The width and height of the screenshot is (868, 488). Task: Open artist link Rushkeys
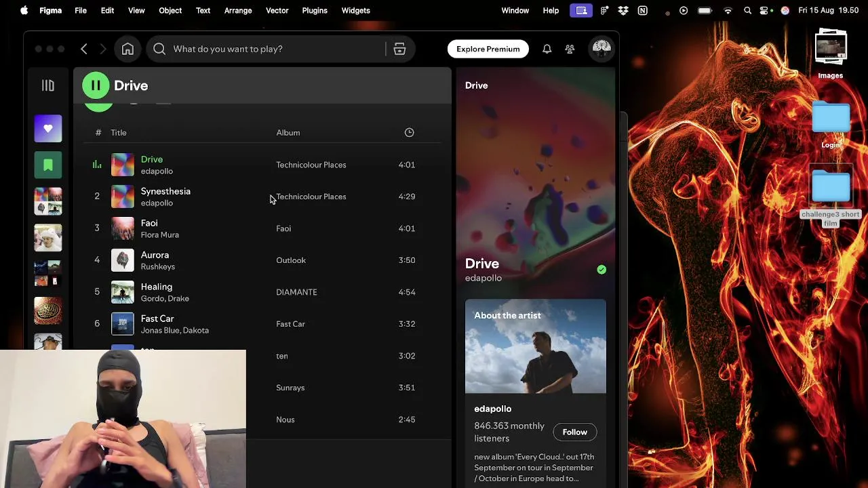[x=158, y=266]
